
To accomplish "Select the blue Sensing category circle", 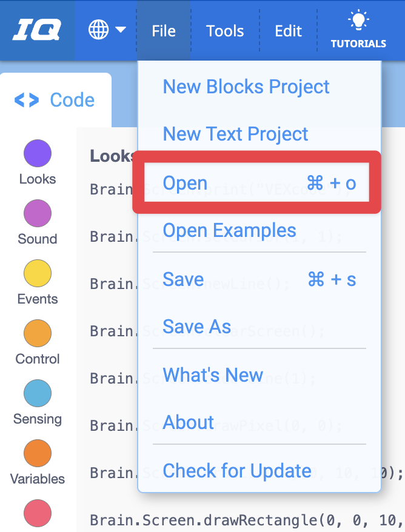I will point(38,393).
